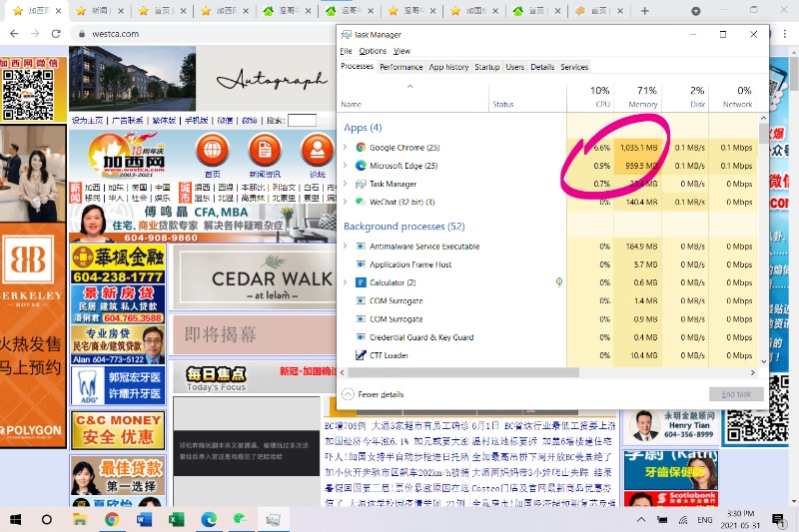Click the Chrome address bar westca.com

click(x=116, y=34)
